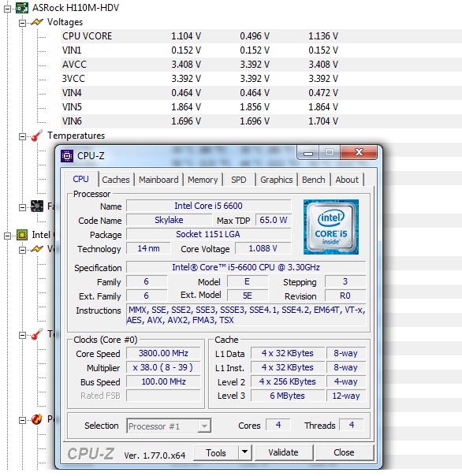The image size is (462, 476).
Task: Click the Bus Speed value '100.00 MHz'
Action: [163, 381]
